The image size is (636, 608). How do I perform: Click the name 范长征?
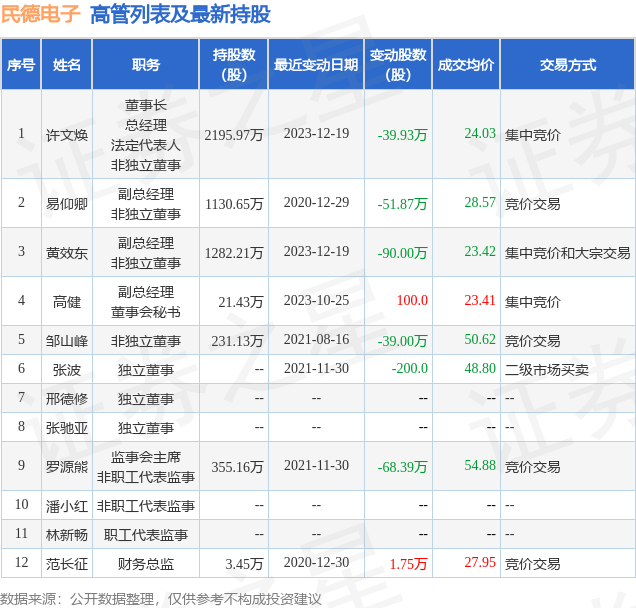point(67,564)
